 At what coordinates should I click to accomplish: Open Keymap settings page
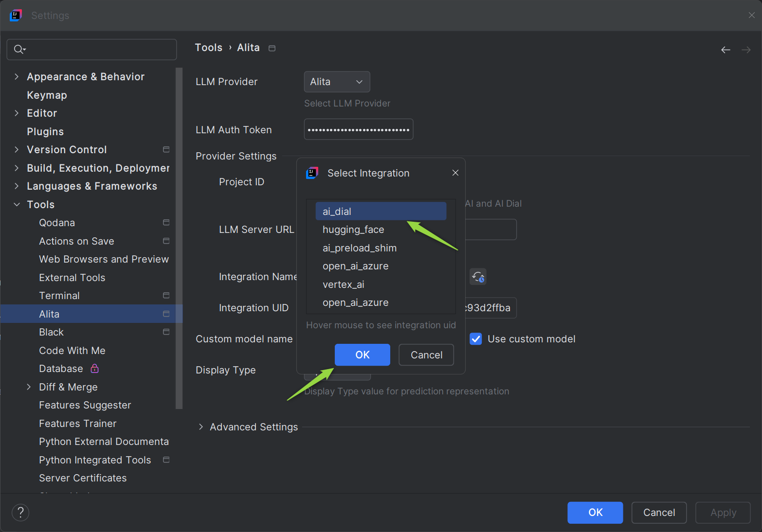pyautogui.click(x=47, y=95)
